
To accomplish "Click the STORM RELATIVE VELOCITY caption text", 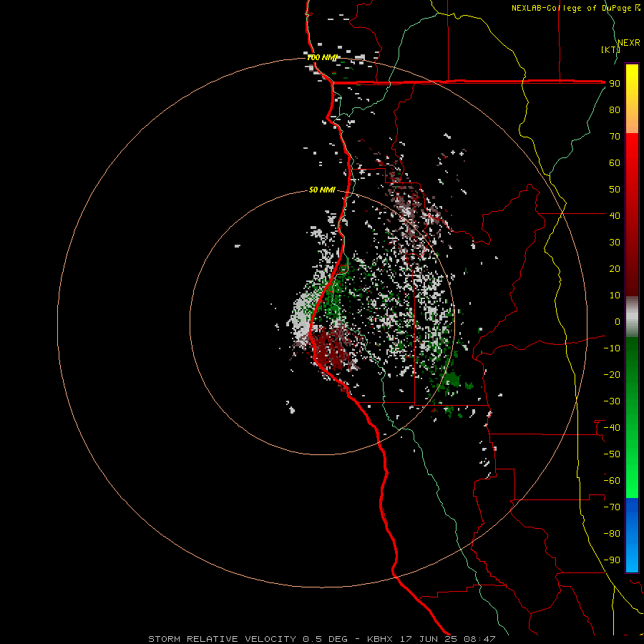I will (x=223, y=639).
